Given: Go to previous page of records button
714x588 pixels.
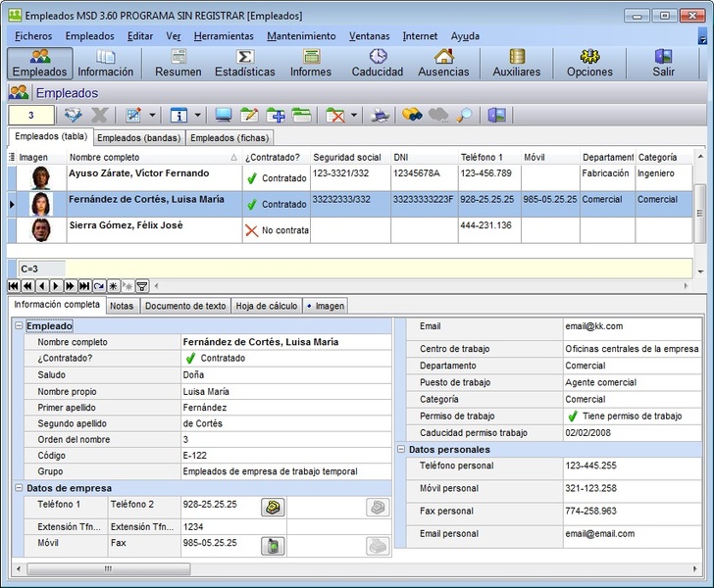Looking at the screenshot, I should pyautogui.click(x=27, y=286).
